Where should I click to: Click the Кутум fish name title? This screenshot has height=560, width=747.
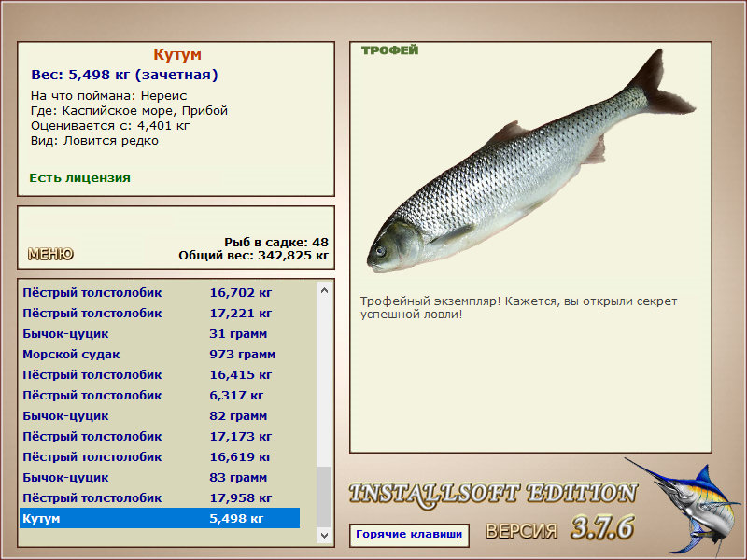pyautogui.click(x=177, y=54)
